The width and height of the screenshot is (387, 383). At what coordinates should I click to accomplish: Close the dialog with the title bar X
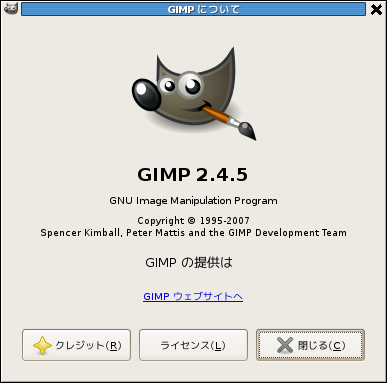376,9
